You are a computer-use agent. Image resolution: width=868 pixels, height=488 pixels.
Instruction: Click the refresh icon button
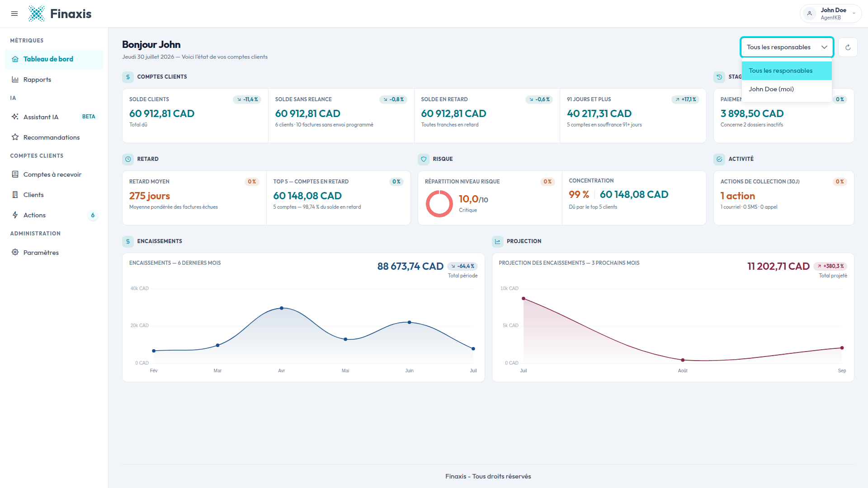(x=848, y=47)
